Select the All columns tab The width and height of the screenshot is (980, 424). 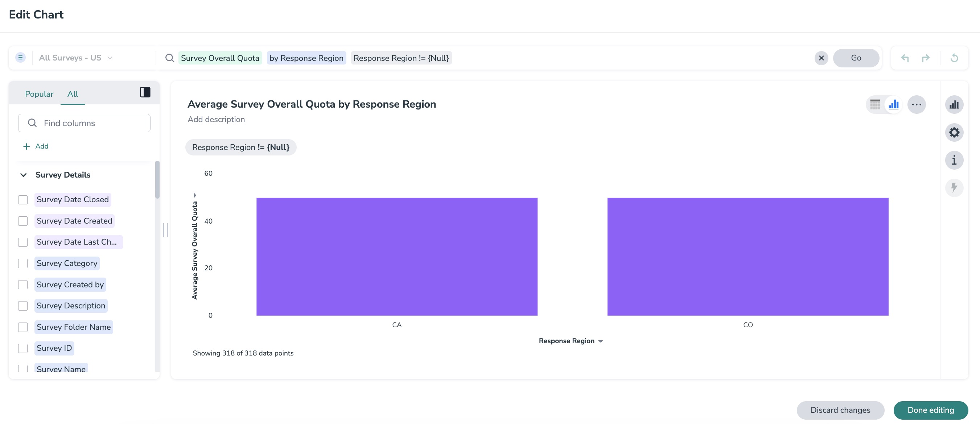72,94
